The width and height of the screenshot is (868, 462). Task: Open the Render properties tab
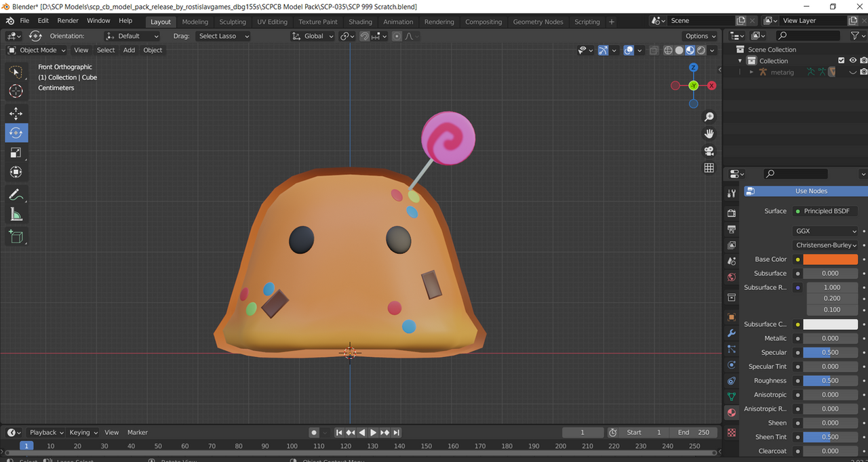[732, 213]
